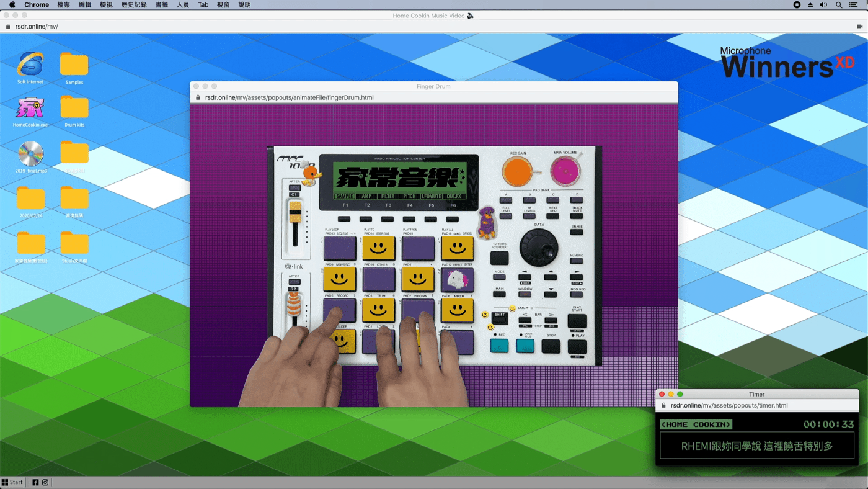Select pad bank A
The height and width of the screenshot is (489, 868).
click(x=506, y=200)
